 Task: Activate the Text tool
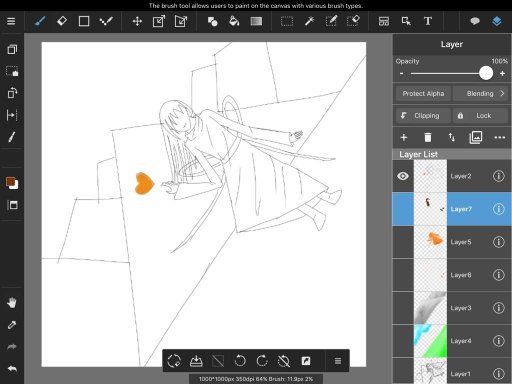tap(428, 21)
